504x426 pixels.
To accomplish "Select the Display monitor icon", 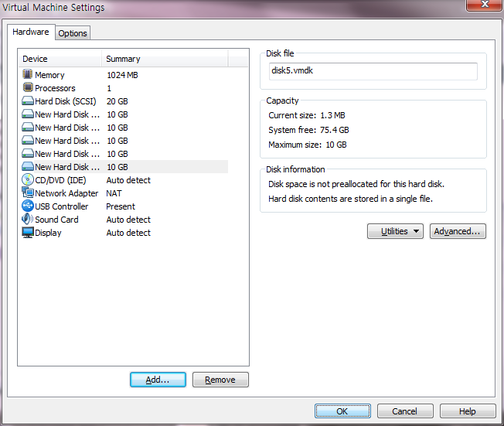I will 28,233.
